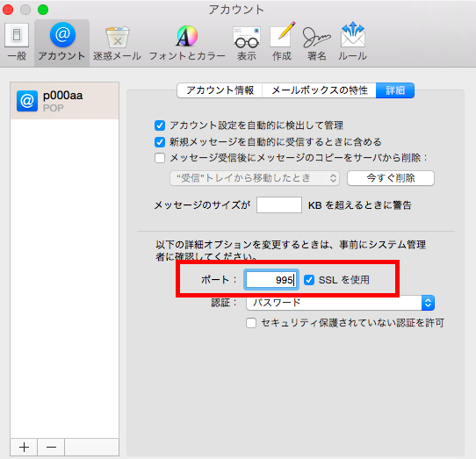This screenshot has width=476, height=459.
Task: Enable メッセージのコピーをサーバから削除 checkbox
Action: 160,158
